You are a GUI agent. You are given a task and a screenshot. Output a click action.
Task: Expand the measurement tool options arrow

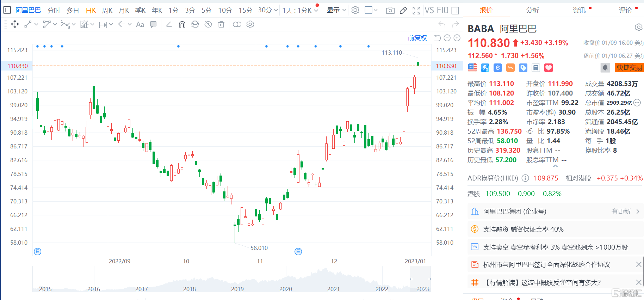[92, 24]
